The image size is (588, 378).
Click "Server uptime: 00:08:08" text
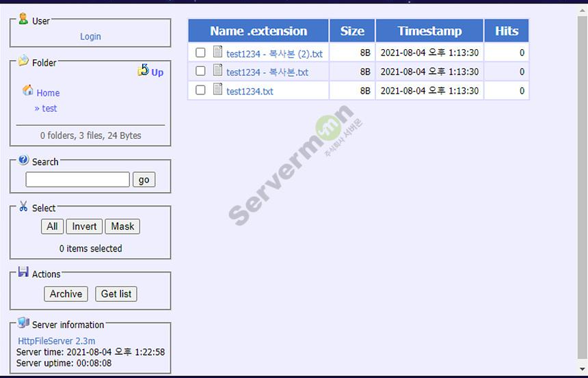coord(64,363)
